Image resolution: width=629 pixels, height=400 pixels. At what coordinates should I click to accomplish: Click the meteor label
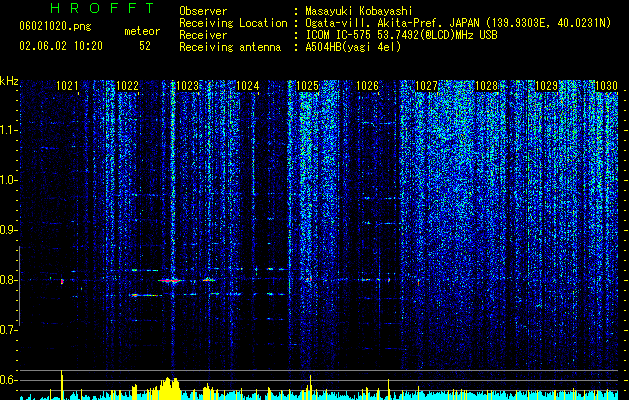(142, 31)
